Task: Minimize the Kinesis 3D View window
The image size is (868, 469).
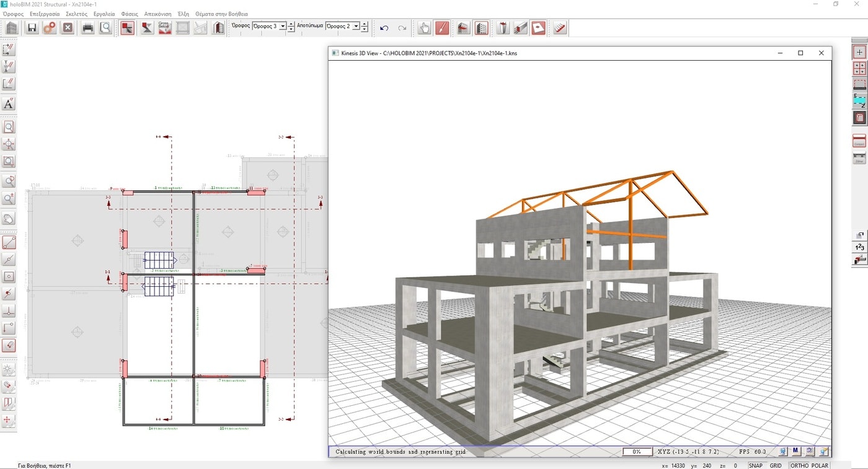Action: 779,53
